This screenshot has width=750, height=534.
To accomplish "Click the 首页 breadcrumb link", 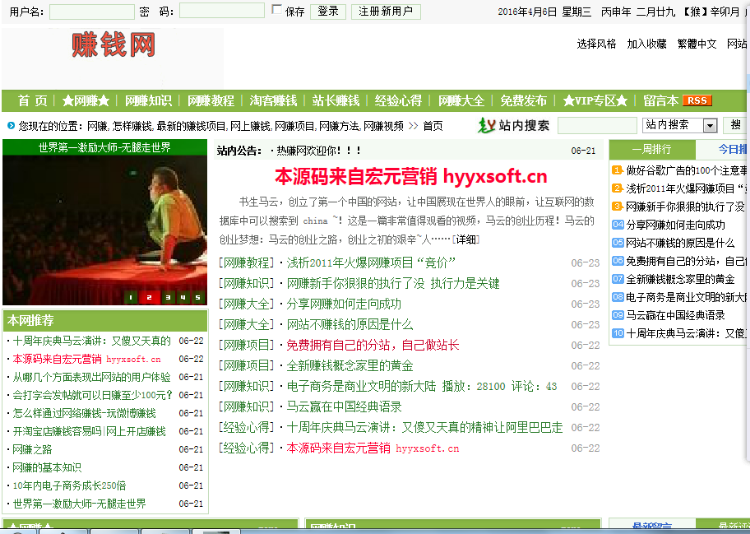I will [x=433, y=126].
